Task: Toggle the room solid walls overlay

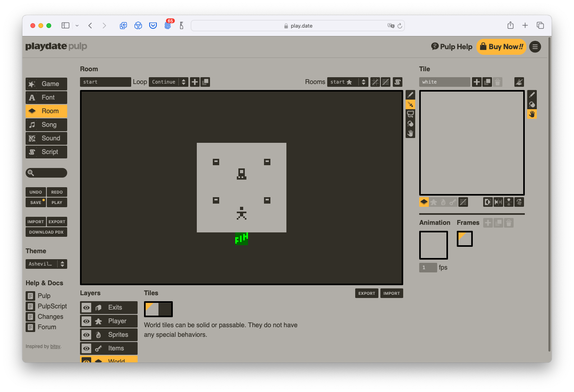Action: click(x=386, y=82)
